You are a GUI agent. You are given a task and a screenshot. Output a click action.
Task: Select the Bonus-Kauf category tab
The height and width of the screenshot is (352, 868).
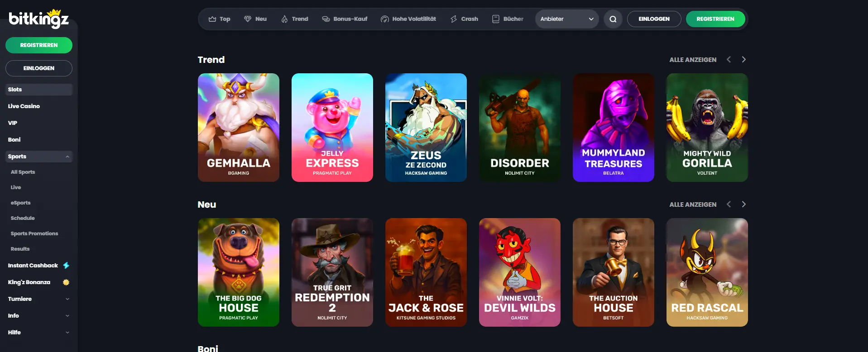[345, 19]
